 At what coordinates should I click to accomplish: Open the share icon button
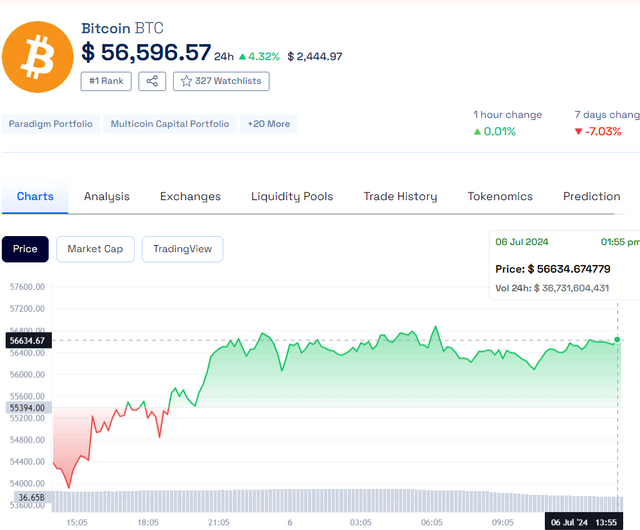[152, 81]
